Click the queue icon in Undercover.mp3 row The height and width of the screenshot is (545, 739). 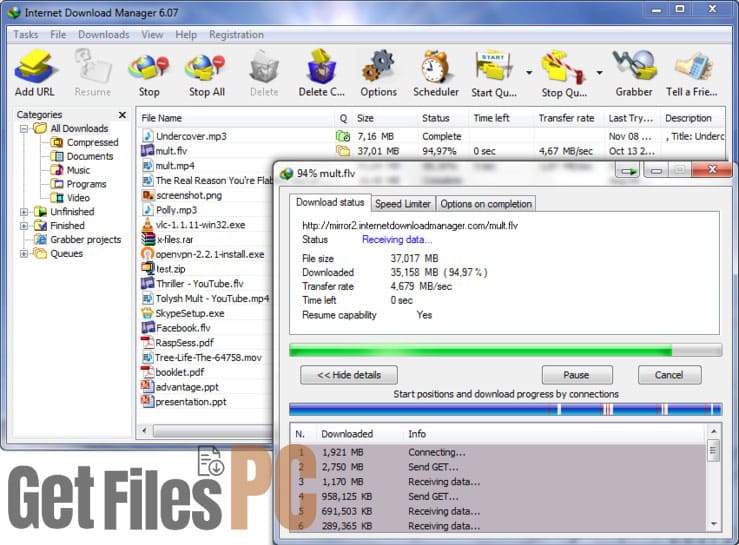tap(343, 136)
